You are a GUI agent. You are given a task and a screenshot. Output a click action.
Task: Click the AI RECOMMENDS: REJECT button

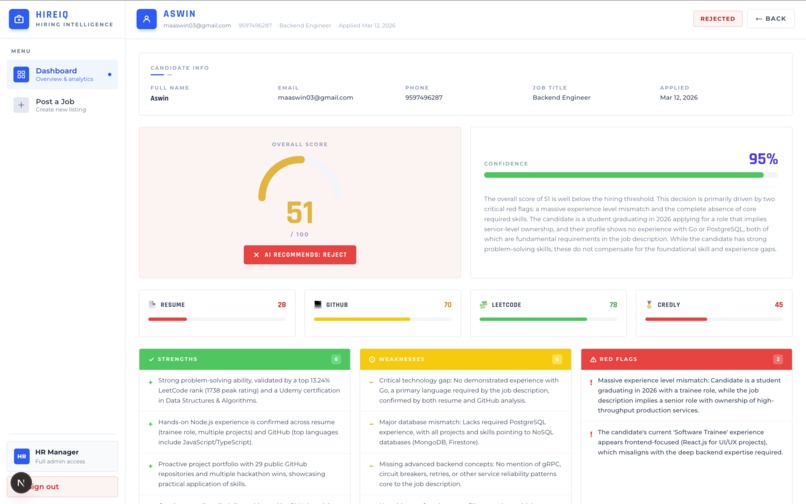(x=300, y=255)
